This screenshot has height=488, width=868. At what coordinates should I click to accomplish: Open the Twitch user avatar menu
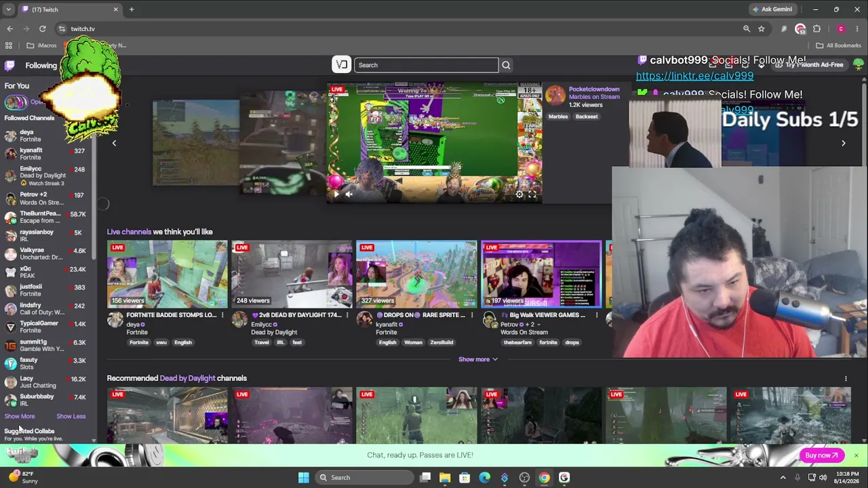859,65
